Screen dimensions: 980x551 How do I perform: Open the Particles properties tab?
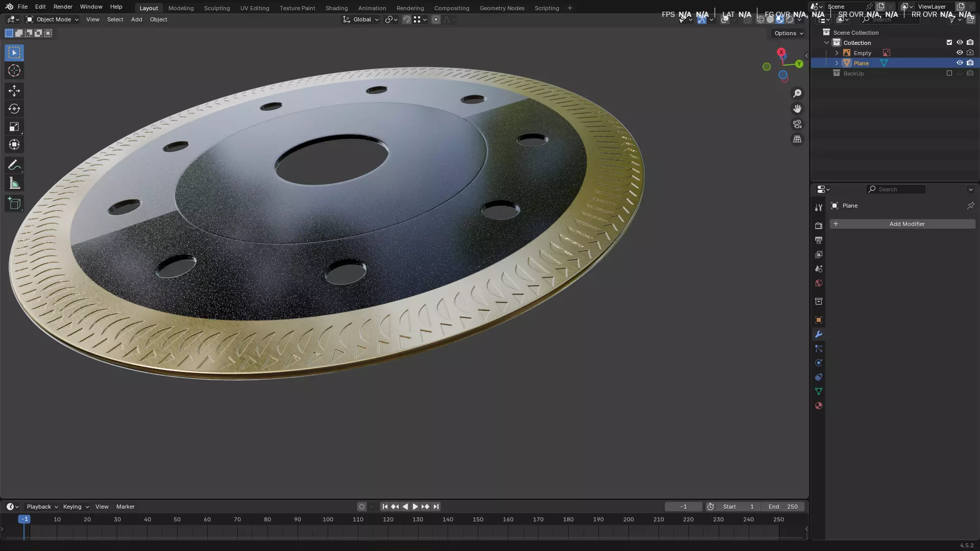(x=819, y=348)
